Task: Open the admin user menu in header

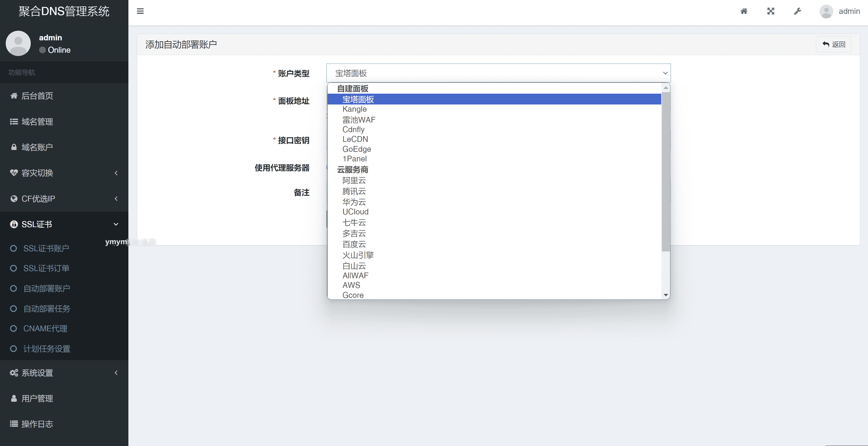Action: point(839,11)
